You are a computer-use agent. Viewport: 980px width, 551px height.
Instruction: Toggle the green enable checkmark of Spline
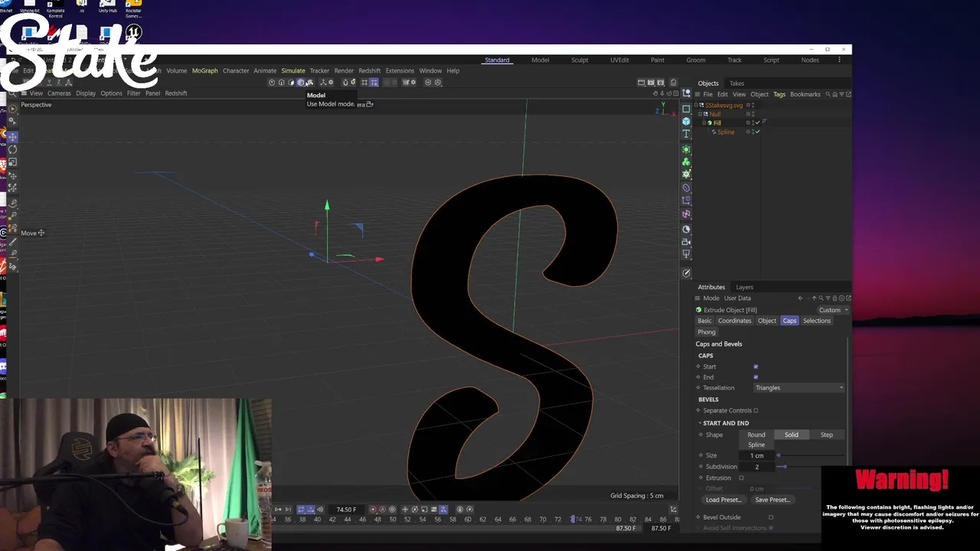(x=757, y=132)
